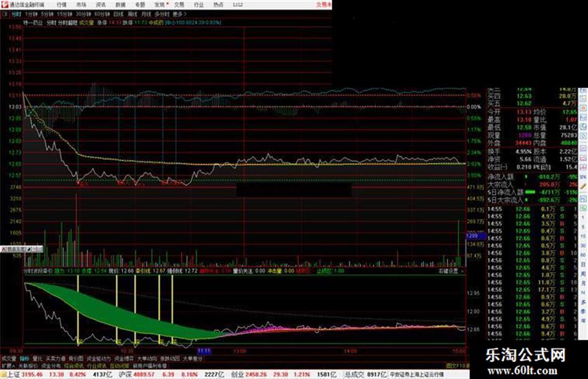Image resolution: width=588 pixels, height=379 pixels.
Task: Open the 交易 menu in top bar
Action: [x=179, y=5]
